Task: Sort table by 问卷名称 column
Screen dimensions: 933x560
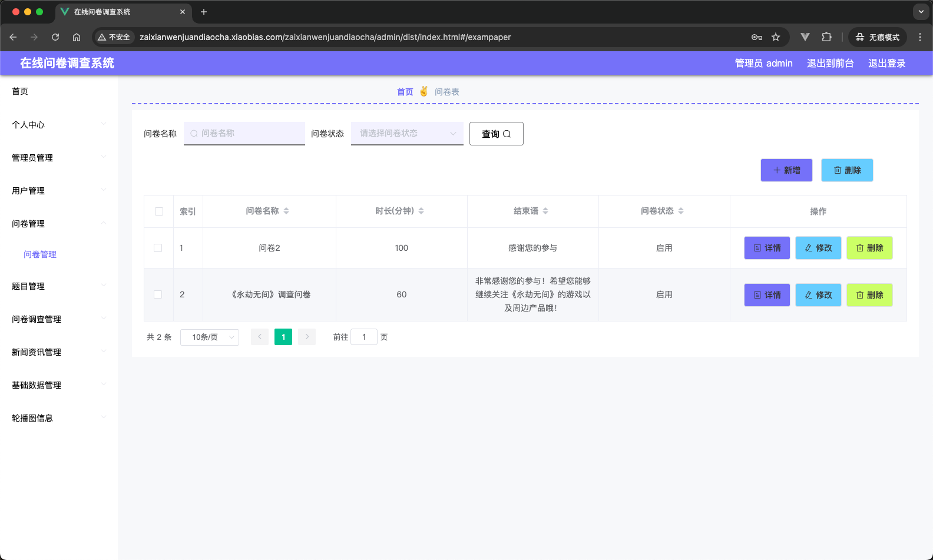Action: click(286, 211)
